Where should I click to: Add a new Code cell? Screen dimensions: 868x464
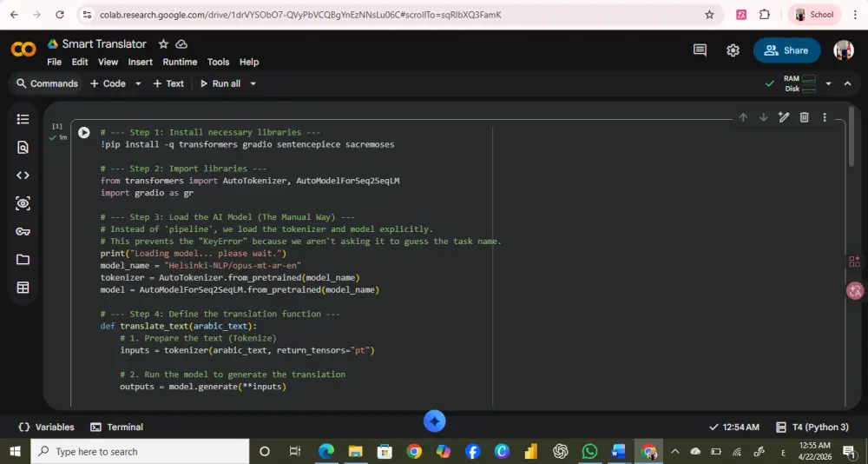[108, 83]
